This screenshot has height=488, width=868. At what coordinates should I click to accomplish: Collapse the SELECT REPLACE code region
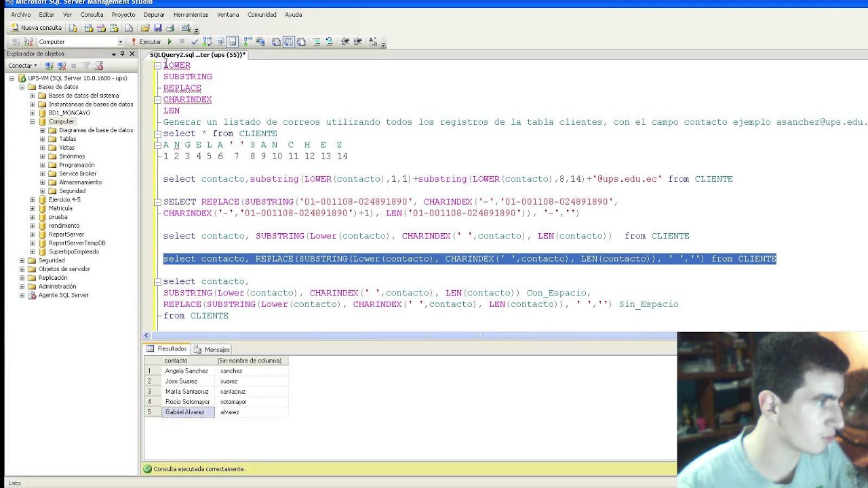coord(157,202)
